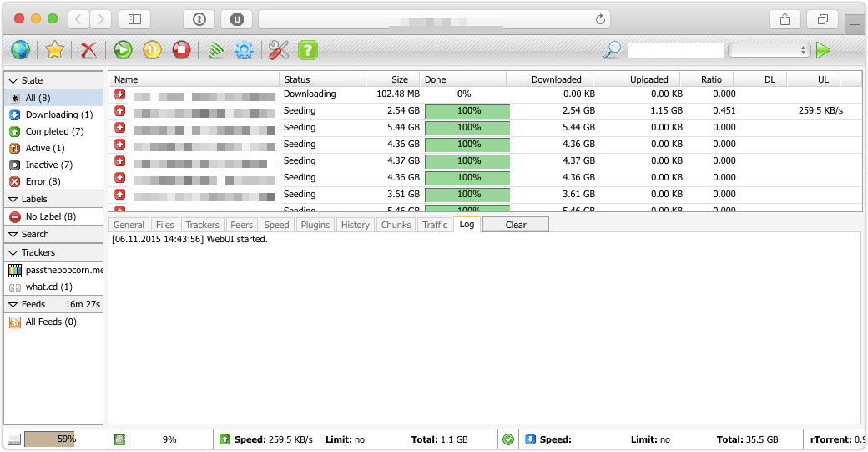The height and width of the screenshot is (452, 868).
Task: Select what.cd (1) tracker
Action: tap(53, 287)
